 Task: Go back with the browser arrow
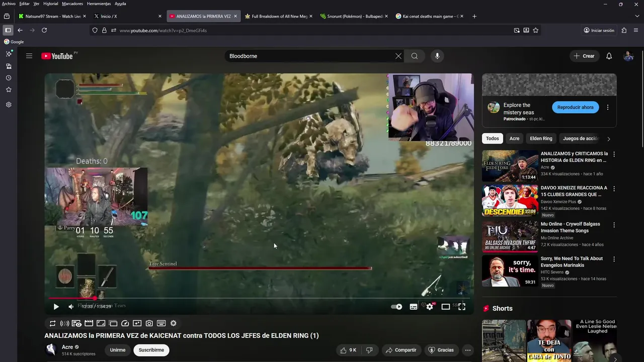pos(20,30)
